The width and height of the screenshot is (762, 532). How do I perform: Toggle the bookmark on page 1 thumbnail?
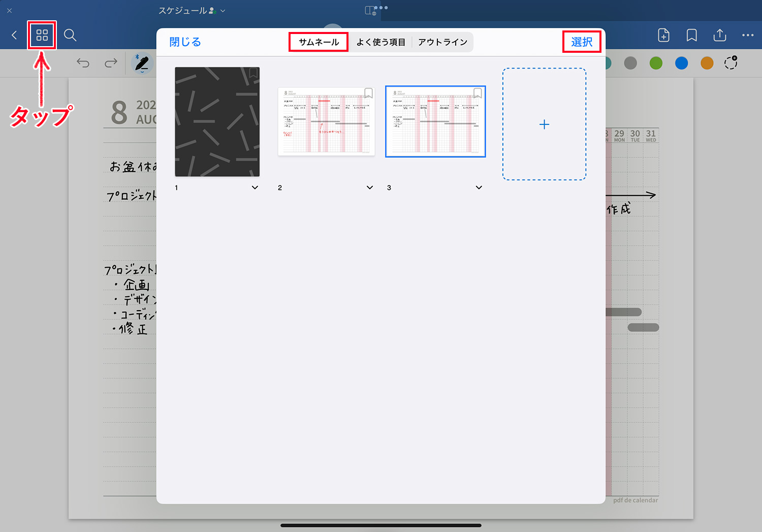click(253, 73)
